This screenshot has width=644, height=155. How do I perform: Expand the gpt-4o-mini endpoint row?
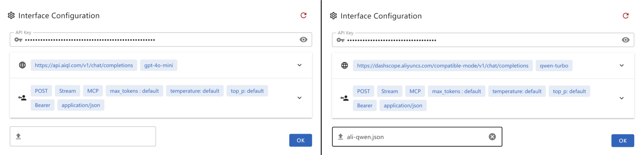299,65
